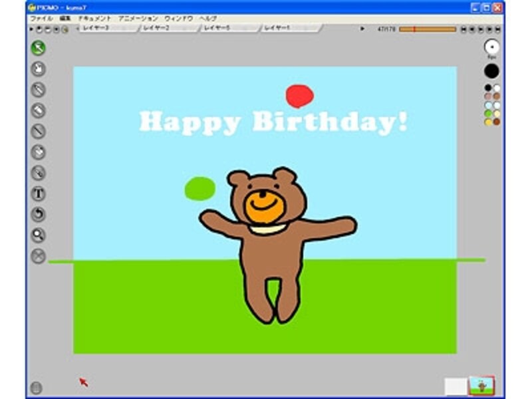Select the green arrow selection tool
This screenshot has width=532, height=399.
(39, 48)
